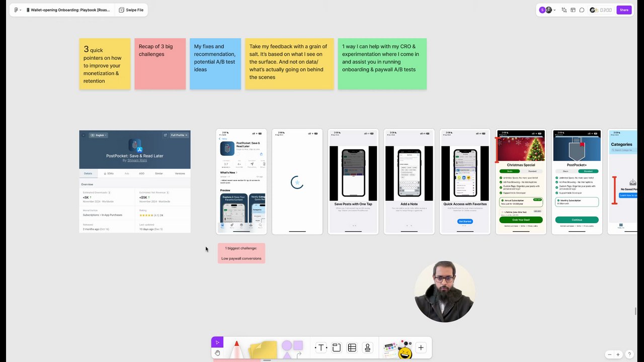
Task: Click the webcam presenter video bubble
Action: tap(444, 292)
